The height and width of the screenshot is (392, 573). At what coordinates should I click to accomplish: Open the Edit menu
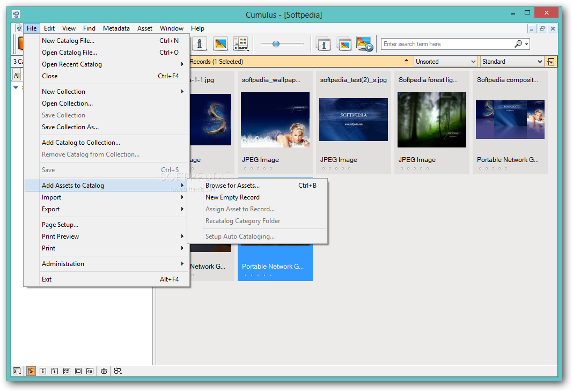[49, 28]
